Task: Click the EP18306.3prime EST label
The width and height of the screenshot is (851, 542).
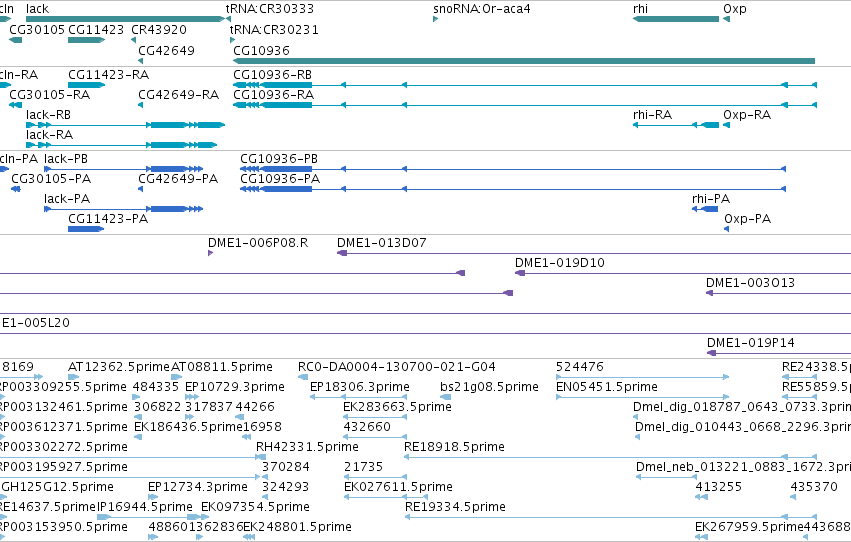Action: [x=360, y=387]
